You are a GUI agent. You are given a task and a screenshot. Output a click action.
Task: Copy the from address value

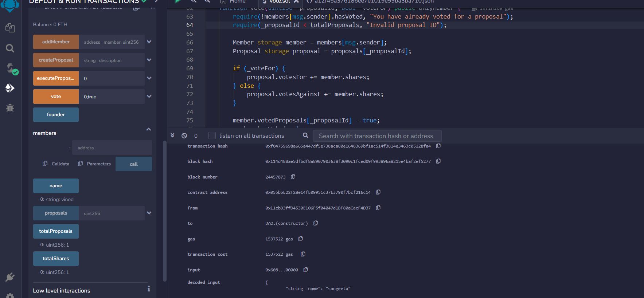(378, 208)
